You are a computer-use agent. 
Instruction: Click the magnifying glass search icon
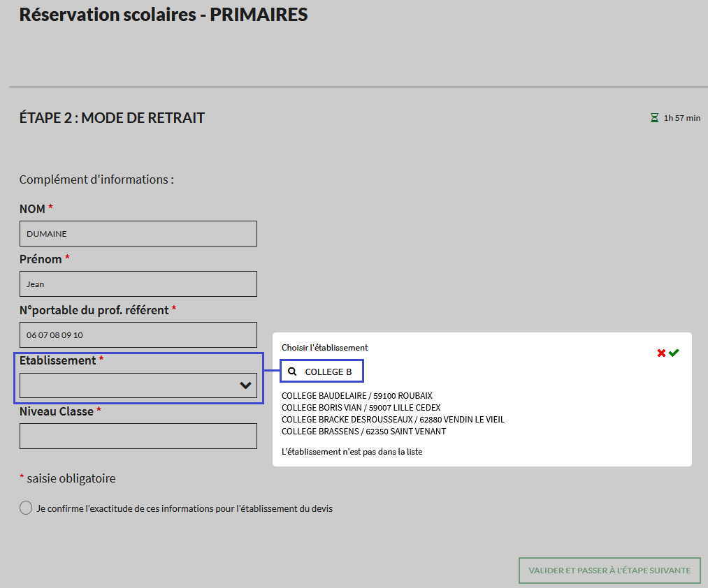coord(292,372)
